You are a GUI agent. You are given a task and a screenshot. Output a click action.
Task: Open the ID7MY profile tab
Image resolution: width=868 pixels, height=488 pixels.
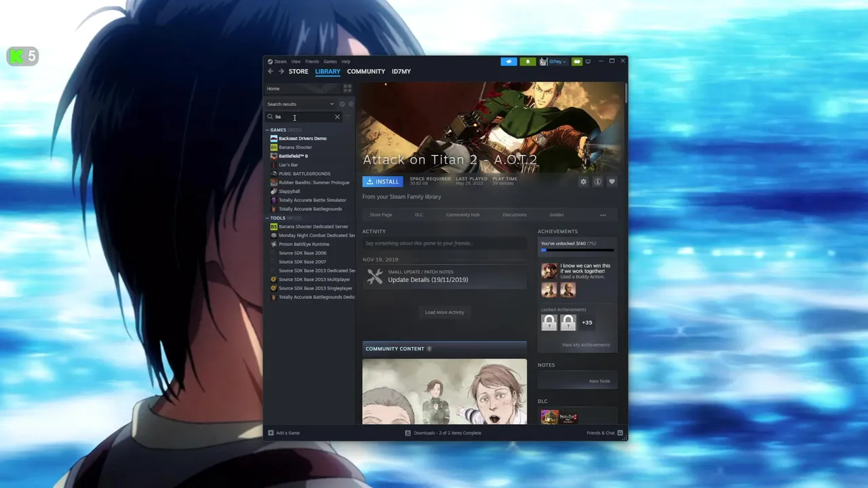pyautogui.click(x=401, y=71)
